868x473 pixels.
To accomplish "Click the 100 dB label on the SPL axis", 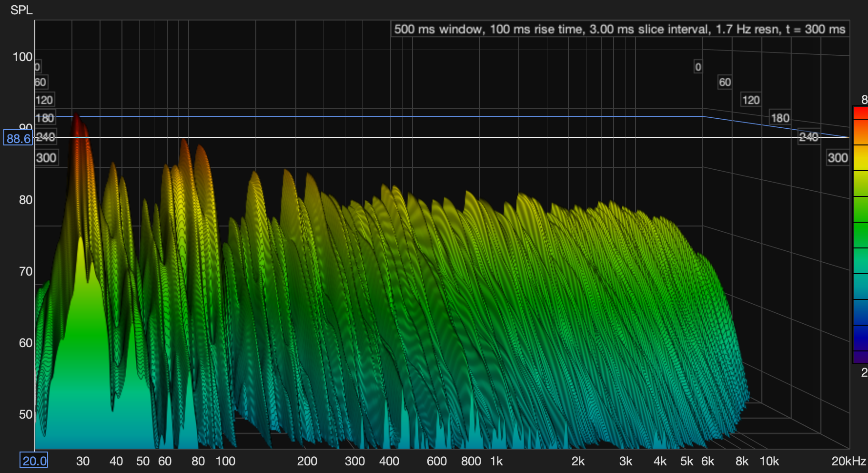I will (x=22, y=57).
